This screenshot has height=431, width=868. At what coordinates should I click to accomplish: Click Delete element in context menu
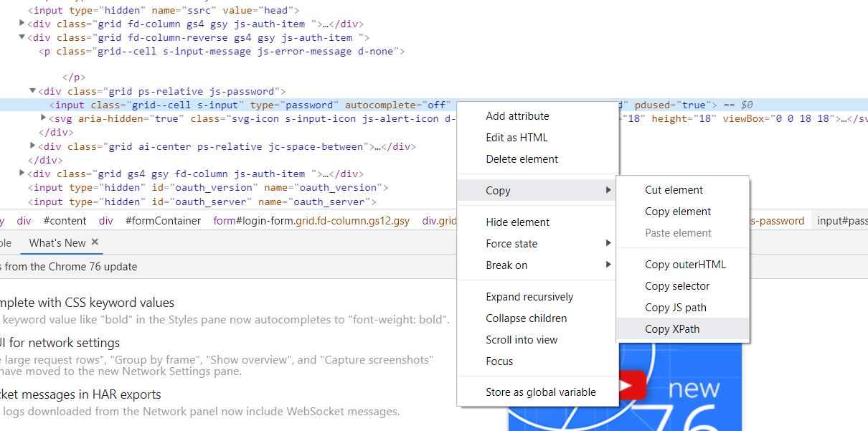pos(522,159)
